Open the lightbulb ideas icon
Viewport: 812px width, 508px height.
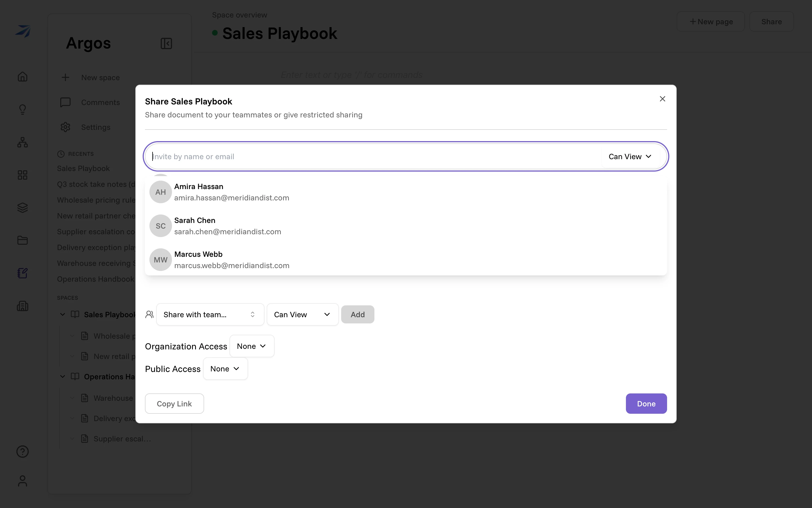pyautogui.click(x=23, y=110)
